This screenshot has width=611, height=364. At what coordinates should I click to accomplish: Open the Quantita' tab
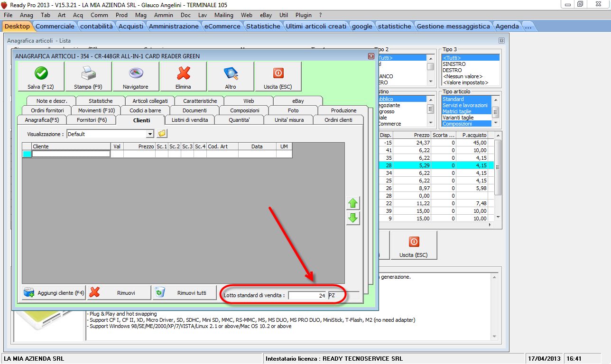pos(239,120)
